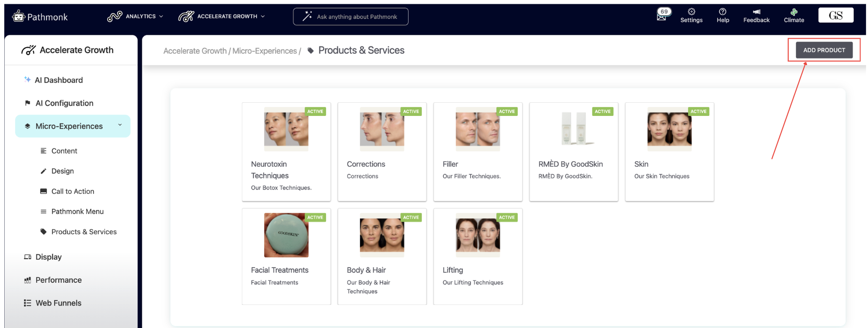Open the Performance section
The height and width of the screenshot is (328, 868).
pos(58,280)
